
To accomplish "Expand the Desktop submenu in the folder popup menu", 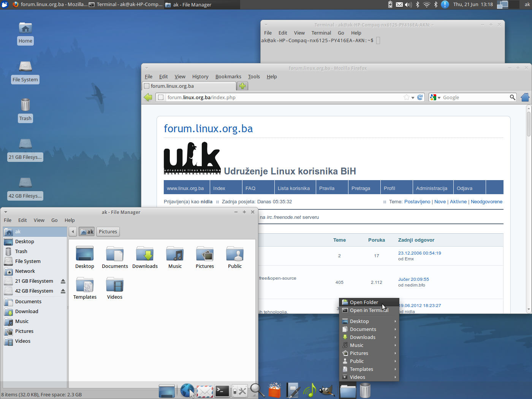I will tap(369, 321).
